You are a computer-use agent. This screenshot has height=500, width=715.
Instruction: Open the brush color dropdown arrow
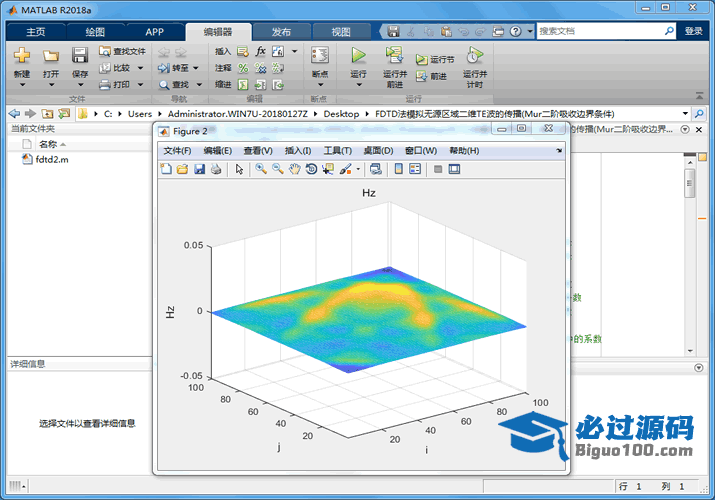pos(358,170)
